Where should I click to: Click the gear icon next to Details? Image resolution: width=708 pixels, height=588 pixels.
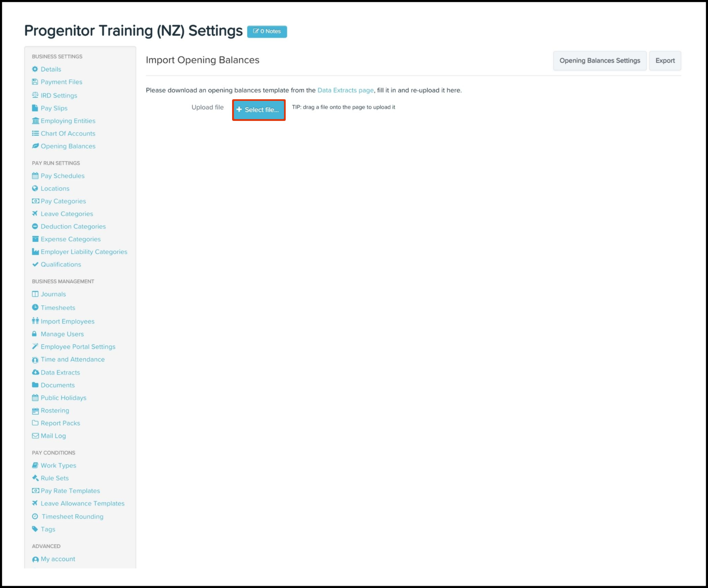click(35, 69)
